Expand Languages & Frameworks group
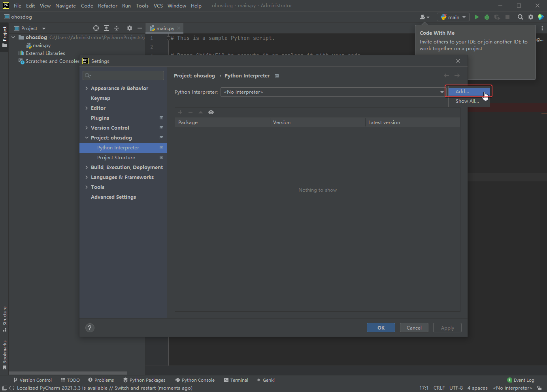Screen dimensions: 547x392 tap(87, 177)
